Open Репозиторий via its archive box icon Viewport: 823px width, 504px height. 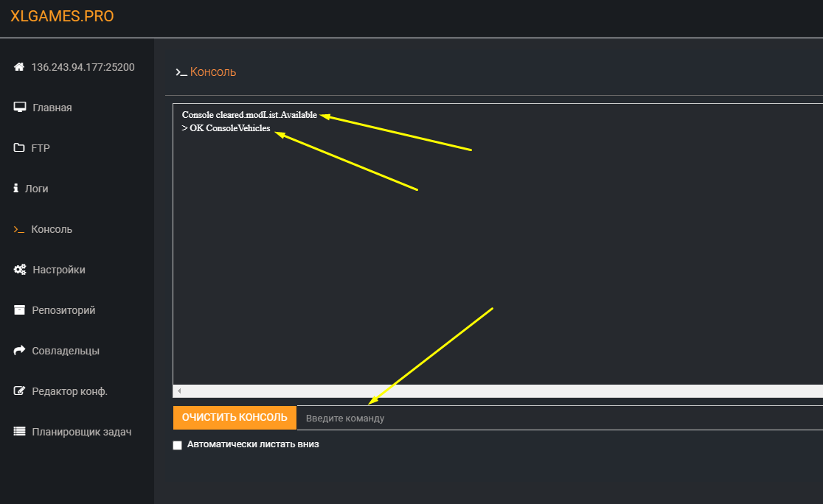click(x=19, y=310)
